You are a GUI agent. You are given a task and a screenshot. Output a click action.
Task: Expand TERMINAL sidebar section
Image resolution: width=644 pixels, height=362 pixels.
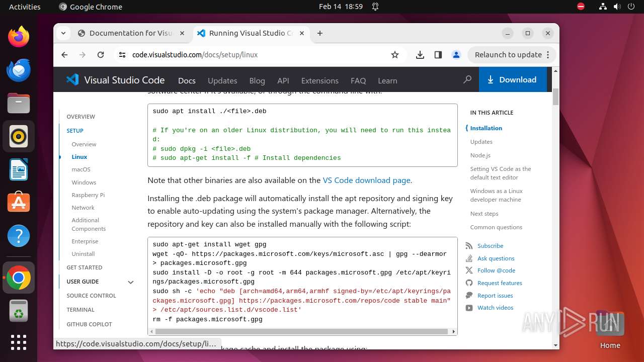click(80, 310)
